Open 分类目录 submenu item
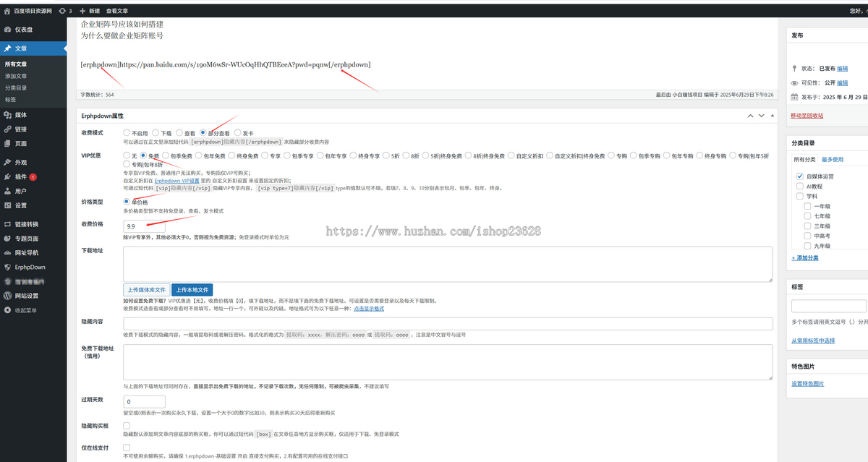Viewport: 868px width, 462px height. (x=16, y=87)
